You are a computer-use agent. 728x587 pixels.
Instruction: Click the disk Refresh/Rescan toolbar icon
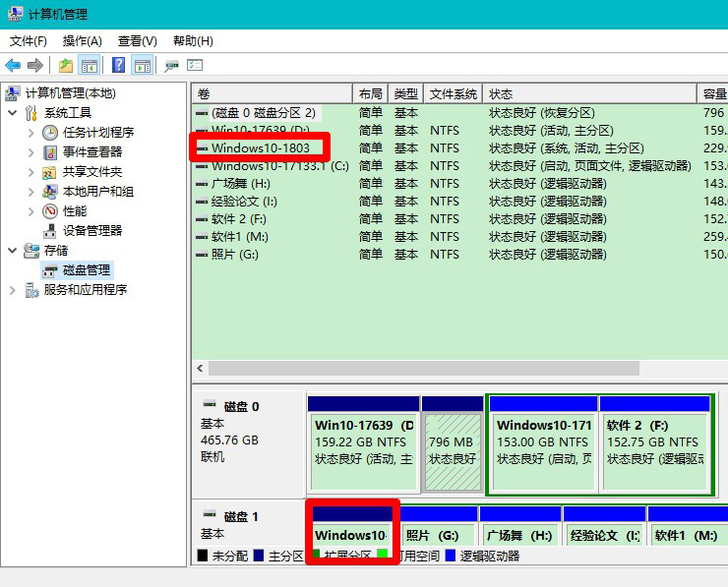(x=171, y=65)
